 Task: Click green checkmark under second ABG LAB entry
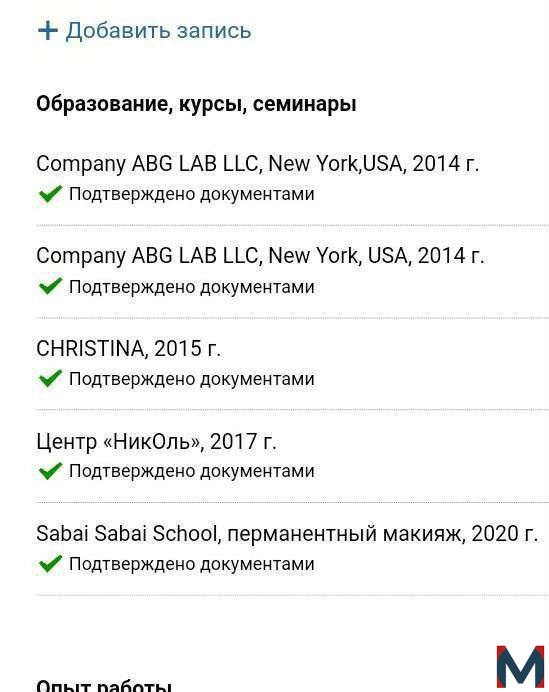[x=50, y=286]
